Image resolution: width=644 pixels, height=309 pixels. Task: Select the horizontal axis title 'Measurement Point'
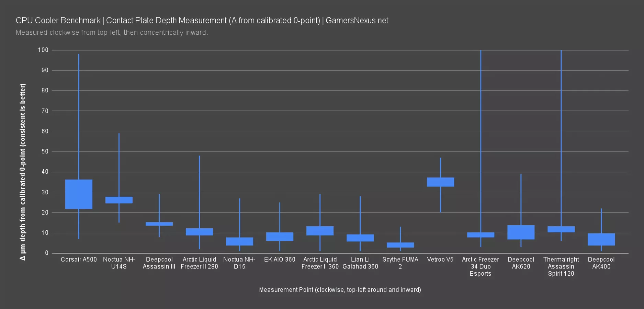340,290
